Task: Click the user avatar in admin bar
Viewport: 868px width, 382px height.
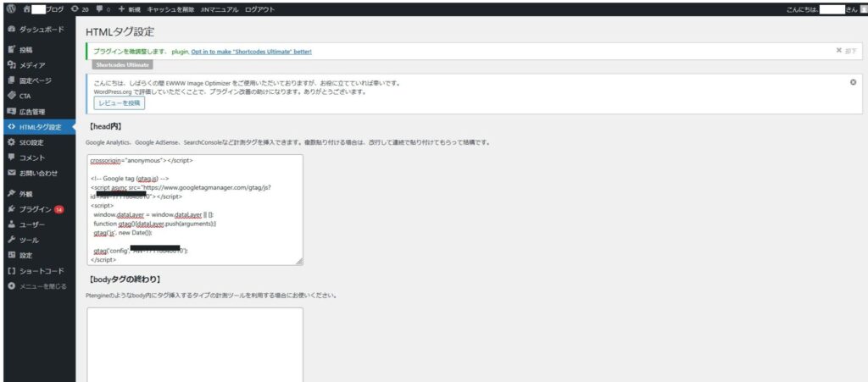Action: [864, 9]
